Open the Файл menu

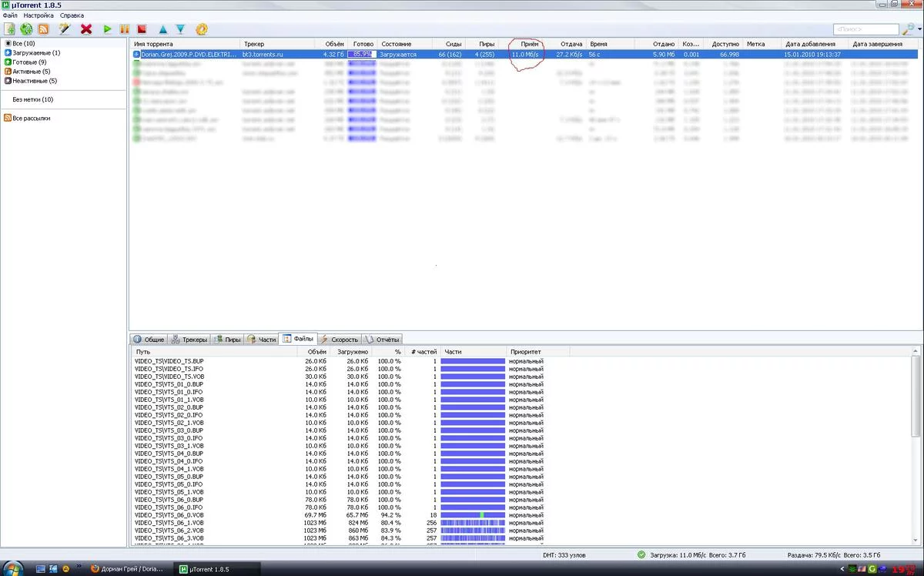[x=10, y=15]
